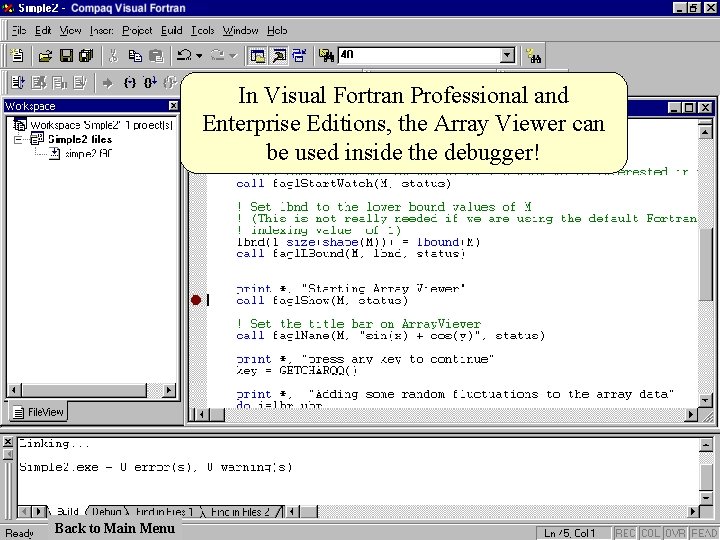Click the Output pane scroll up arrow
Image resolution: width=720 pixels, height=540 pixels.
pyautogui.click(x=706, y=444)
